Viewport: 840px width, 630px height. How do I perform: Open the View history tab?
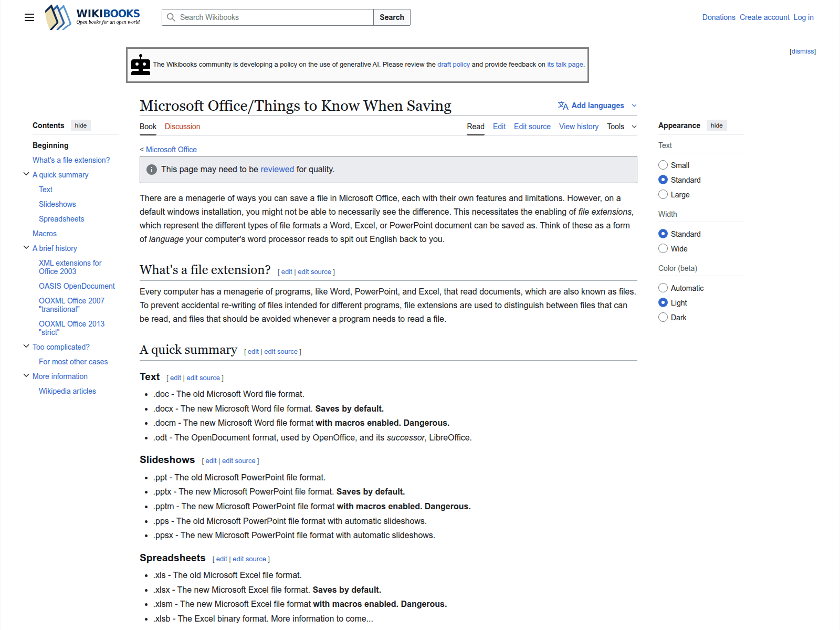[x=578, y=127]
